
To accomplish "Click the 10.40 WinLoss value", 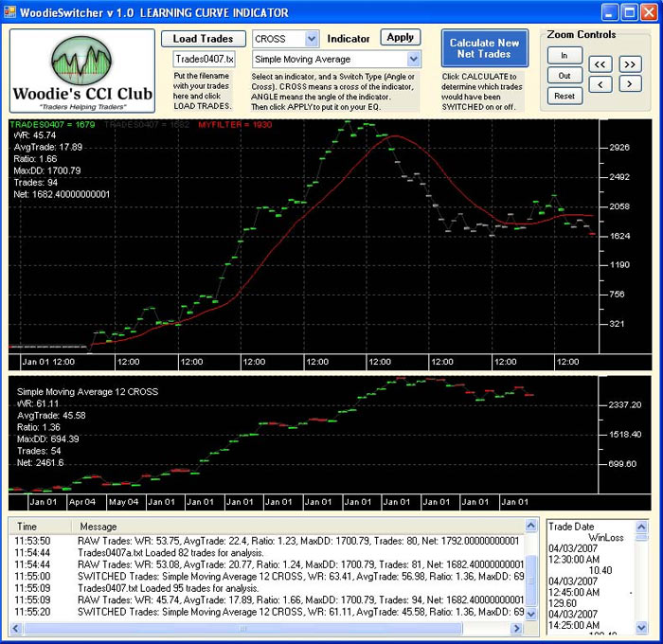I will [x=600, y=570].
